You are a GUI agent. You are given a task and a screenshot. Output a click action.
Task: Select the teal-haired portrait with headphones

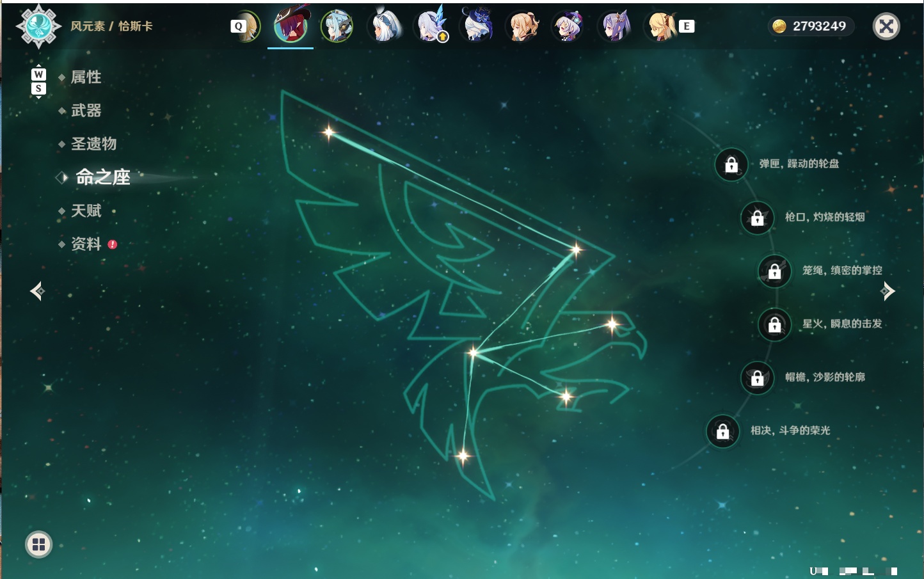[x=337, y=27]
